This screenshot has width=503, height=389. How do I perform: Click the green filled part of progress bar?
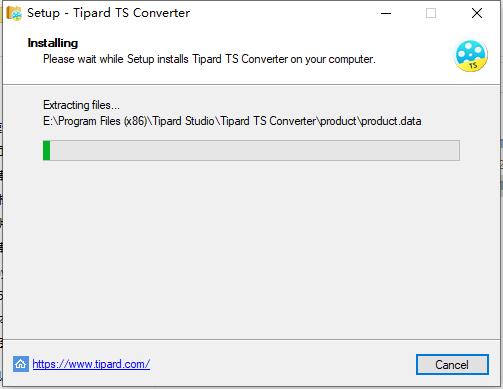pos(47,150)
